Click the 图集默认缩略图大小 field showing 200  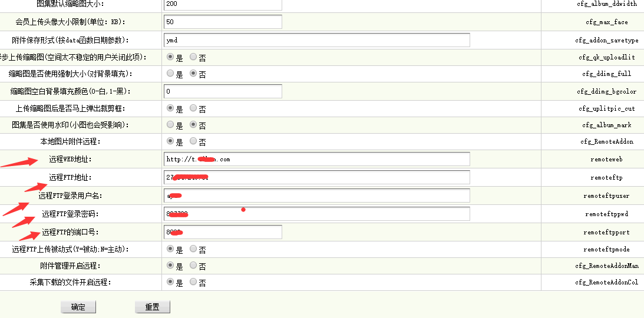(x=223, y=5)
